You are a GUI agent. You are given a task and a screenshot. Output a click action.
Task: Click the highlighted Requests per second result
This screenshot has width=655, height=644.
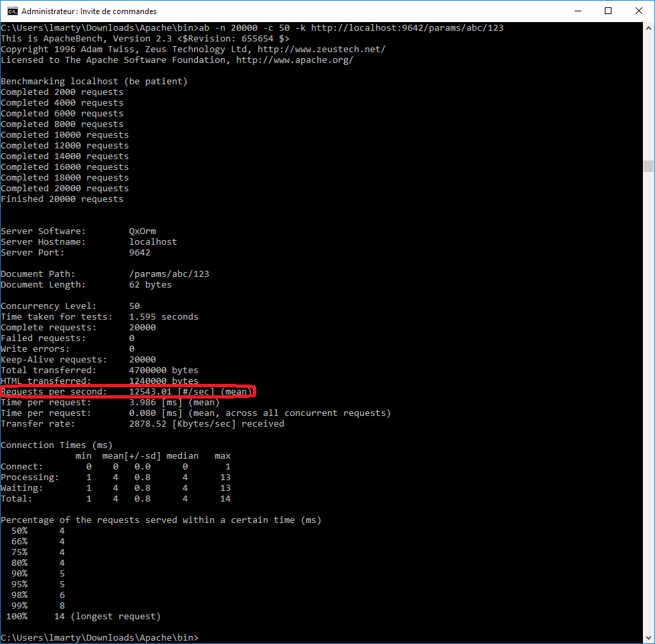coord(127,391)
